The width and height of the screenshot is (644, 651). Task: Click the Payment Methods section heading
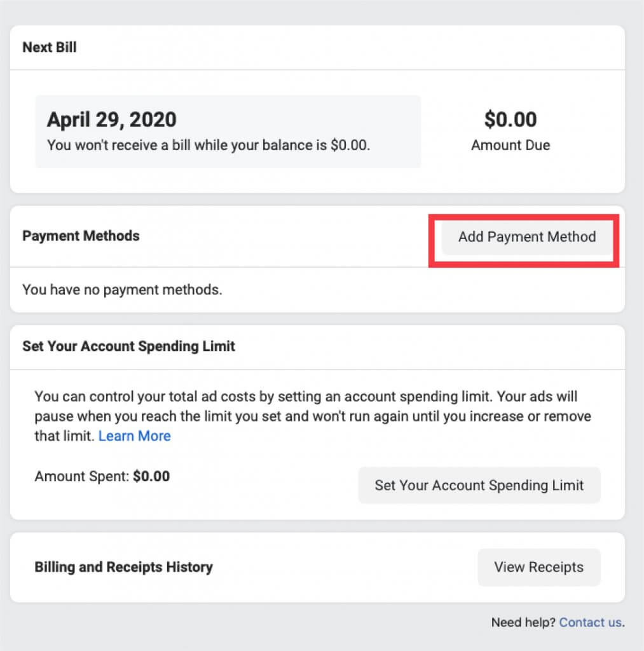click(81, 236)
